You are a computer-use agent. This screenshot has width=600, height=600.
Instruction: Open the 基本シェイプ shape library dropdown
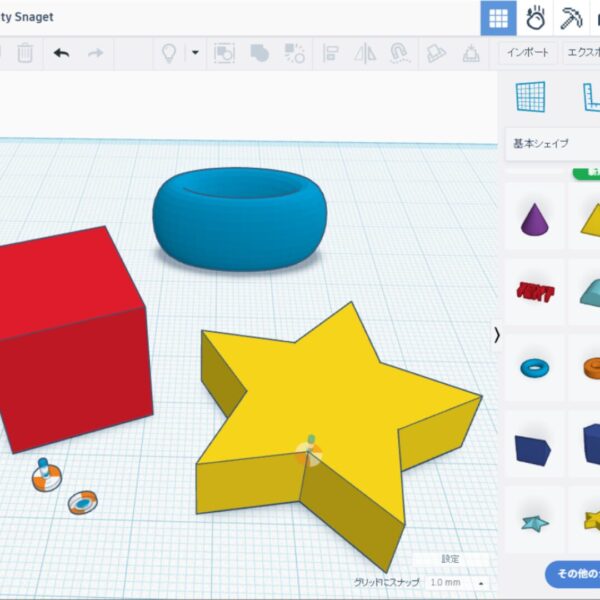click(553, 144)
